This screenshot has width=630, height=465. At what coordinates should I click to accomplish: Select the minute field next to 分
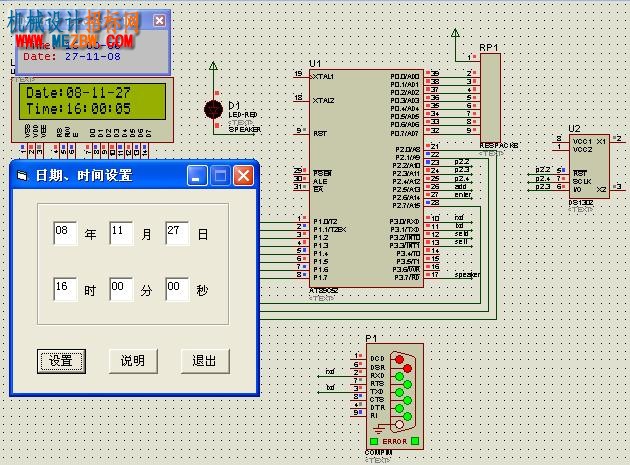(x=121, y=289)
